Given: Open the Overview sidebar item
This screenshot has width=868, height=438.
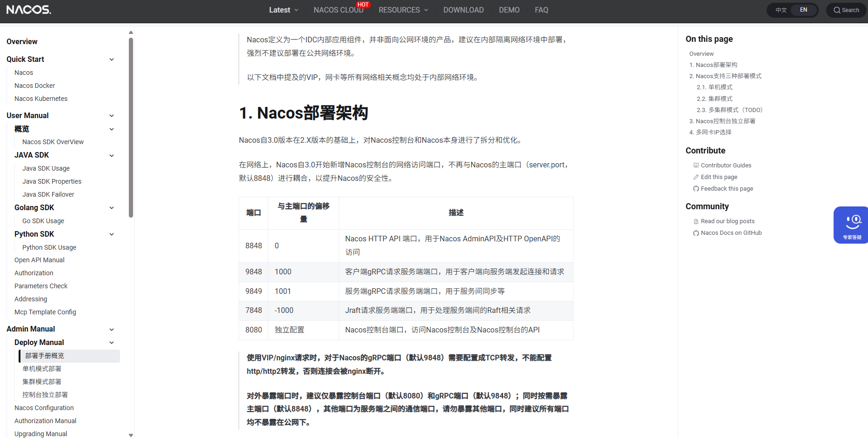Looking at the screenshot, I should click(22, 41).
